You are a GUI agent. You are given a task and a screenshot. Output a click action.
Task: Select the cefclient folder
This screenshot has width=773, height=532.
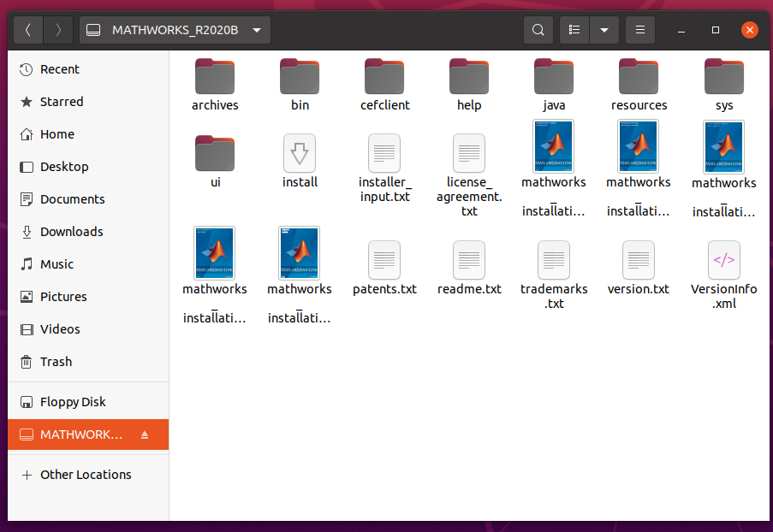pos(384,85)
